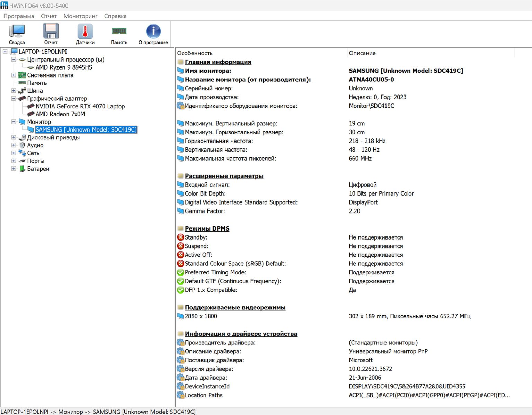Open О программе info icon
The image size is (532, 415).
point(153,32)
